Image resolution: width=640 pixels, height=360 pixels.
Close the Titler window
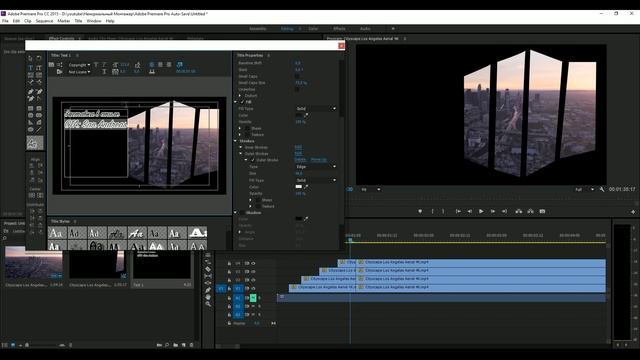coord(341,46)
